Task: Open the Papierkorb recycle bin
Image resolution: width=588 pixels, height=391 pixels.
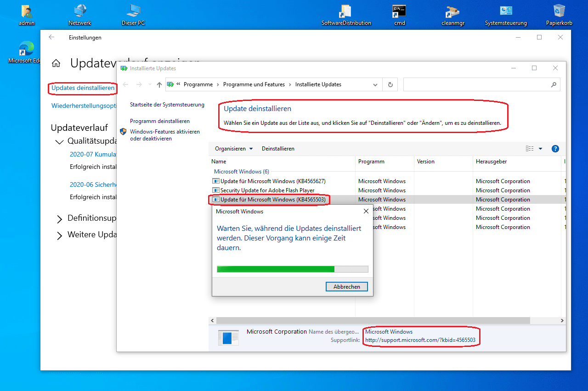Action: [559, 15]
